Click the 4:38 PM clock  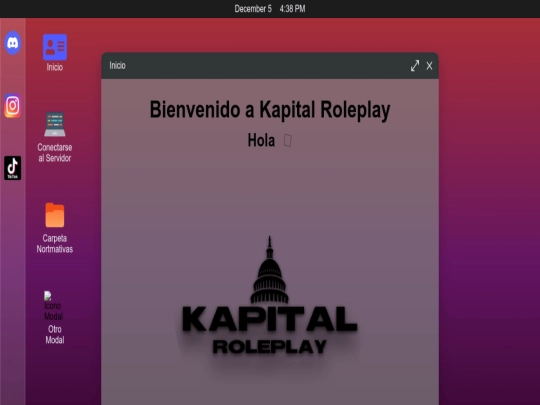point(292,9)
